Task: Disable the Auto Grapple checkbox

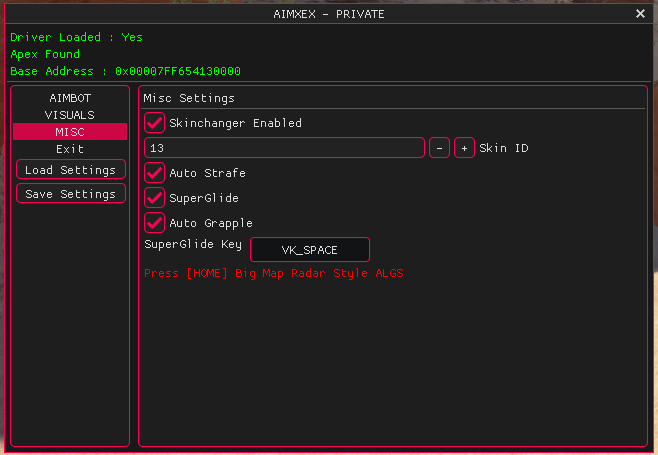Action: click(155, 223)
